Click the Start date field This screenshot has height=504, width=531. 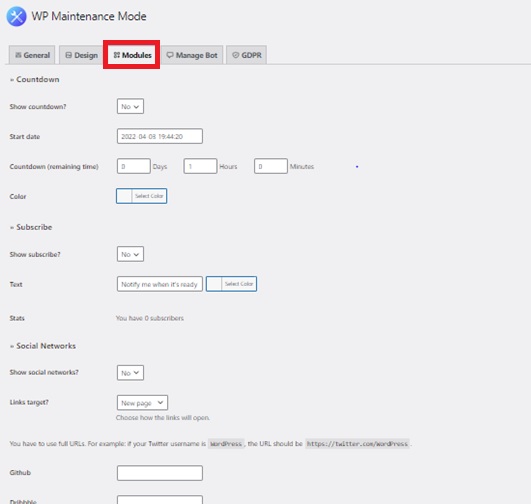pos(160,136)
